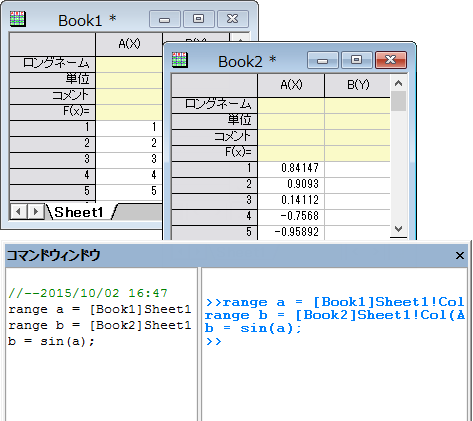Image resolution: width=473 pixels, height=421 pixels.
Task: Select the Sheet1 tab in Book1
Action: (x=79, y=212)
